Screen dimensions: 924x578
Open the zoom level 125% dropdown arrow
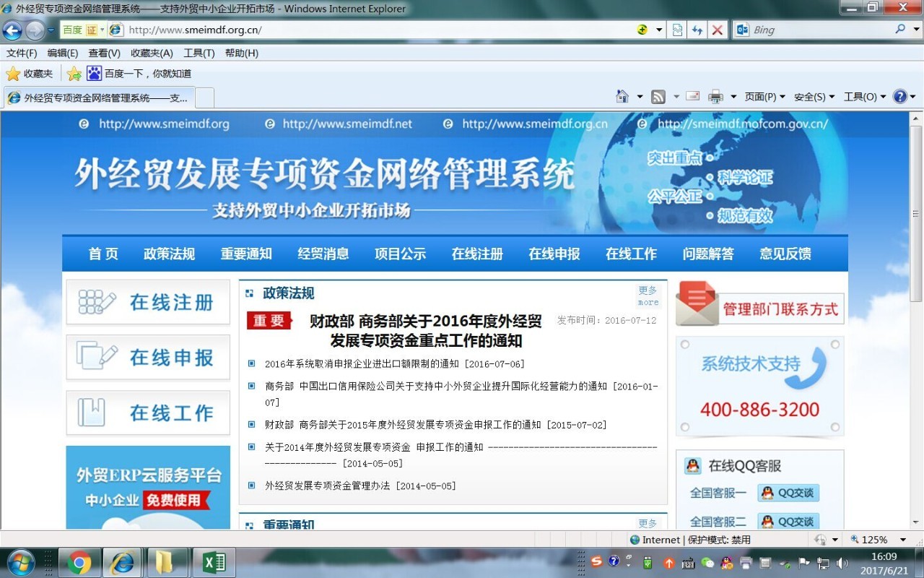[902, 540]
